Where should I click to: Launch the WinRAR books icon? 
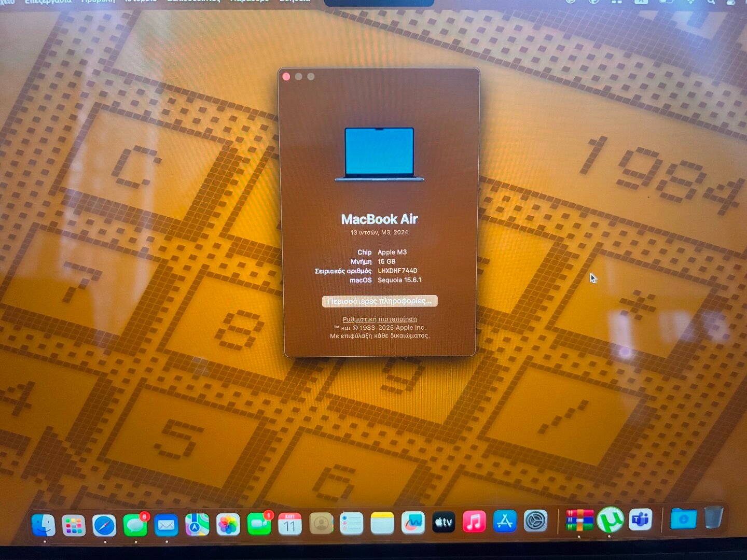point(579,520)
